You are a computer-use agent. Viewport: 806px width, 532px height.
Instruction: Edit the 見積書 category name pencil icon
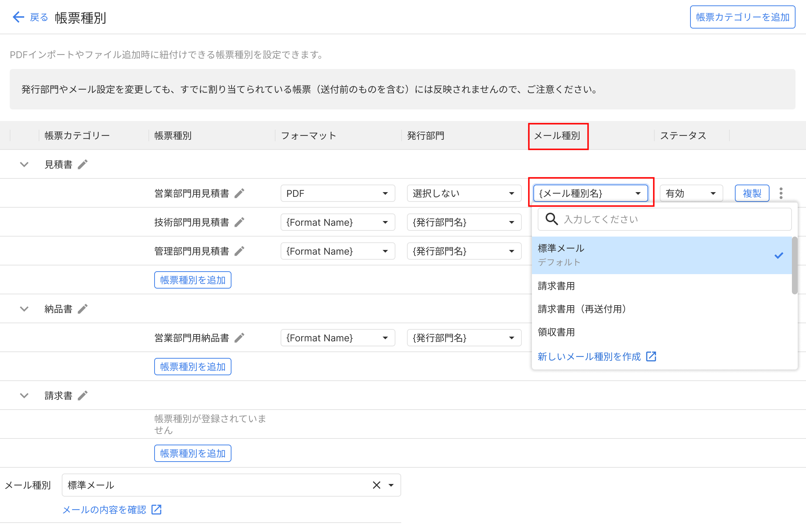(83, 164)
